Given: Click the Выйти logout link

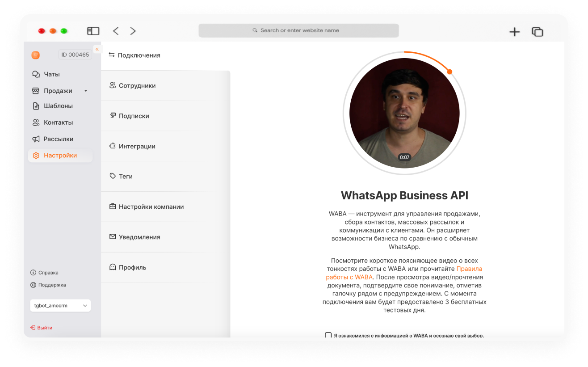Looking at the screenshot, I should (41, 328).
